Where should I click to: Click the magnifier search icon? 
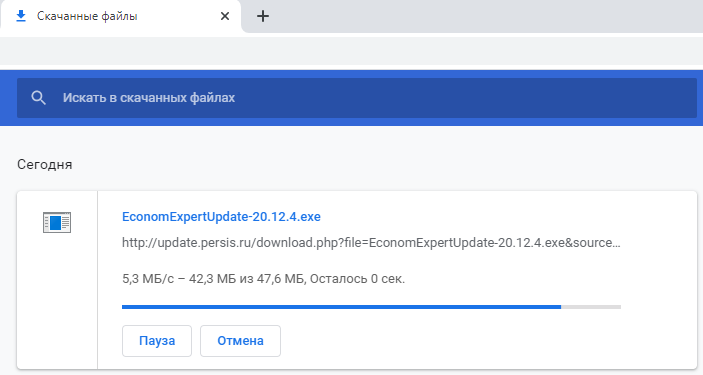point(39,98)
